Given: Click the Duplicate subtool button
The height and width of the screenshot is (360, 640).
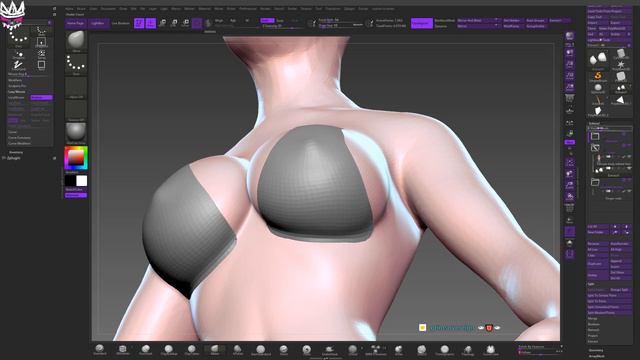Looking at the screenshot, I should [x=598, y=264].
